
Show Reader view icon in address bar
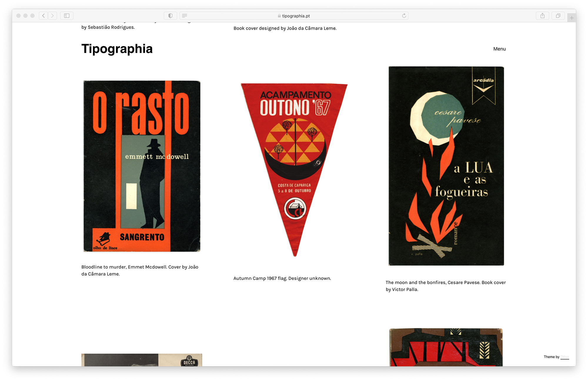pyautogui.click(x=185, y=16)
